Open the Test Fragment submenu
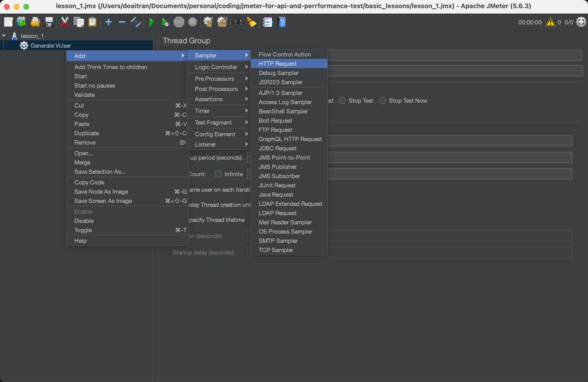This screenshot has width=588, height=382. coord(219,122)
